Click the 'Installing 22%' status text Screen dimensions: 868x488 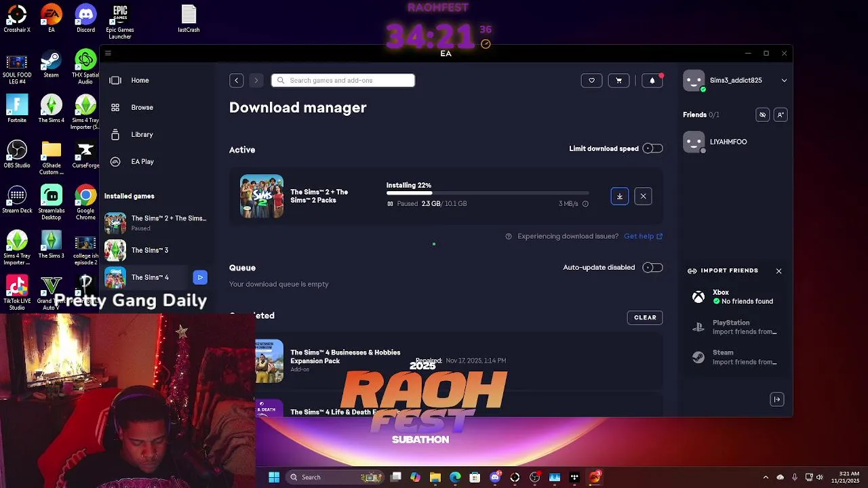point(409,185)
